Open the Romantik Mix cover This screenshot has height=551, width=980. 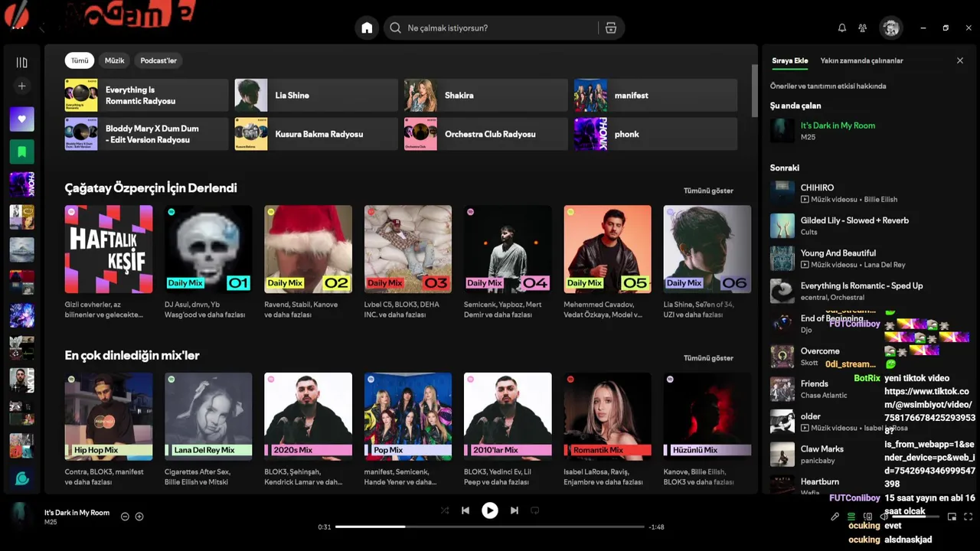click(607, 416)
